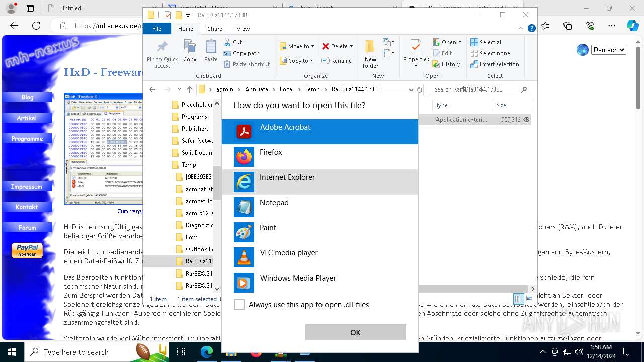Select VLC media player entry

point(320,257)
